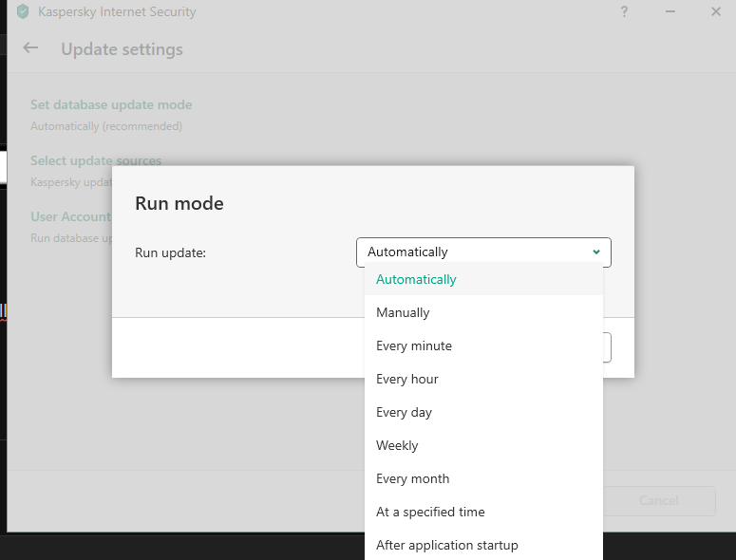Select Automatically from the dropdown list
The image size is (736, 560).
416,280
